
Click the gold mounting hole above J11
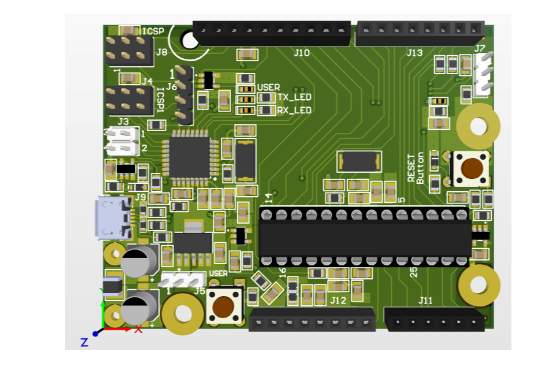pyautogui.click(x=479, y=285)
